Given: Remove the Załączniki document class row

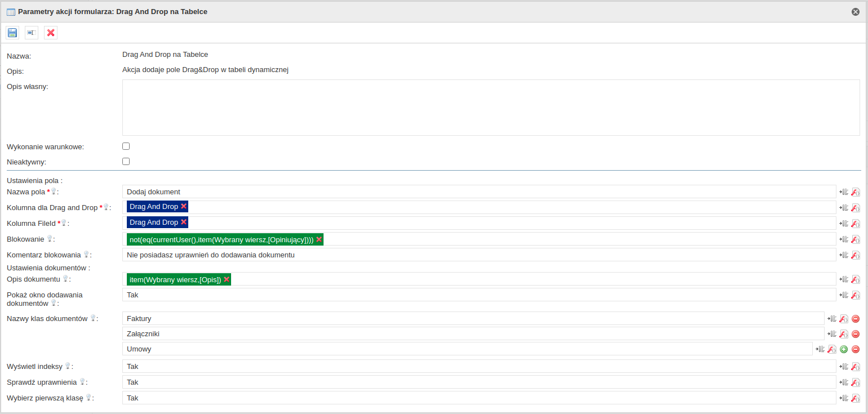Looking at the screenshot, I should pyautogui.click(x=856, y=333).
